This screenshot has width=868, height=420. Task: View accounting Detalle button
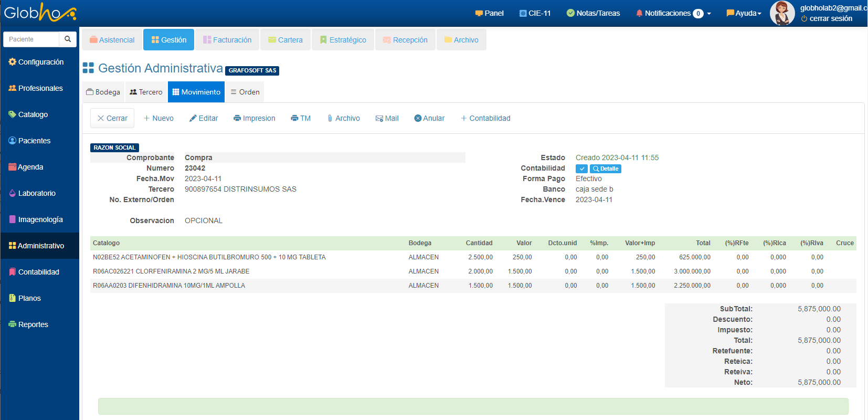[x=606, y=169]
